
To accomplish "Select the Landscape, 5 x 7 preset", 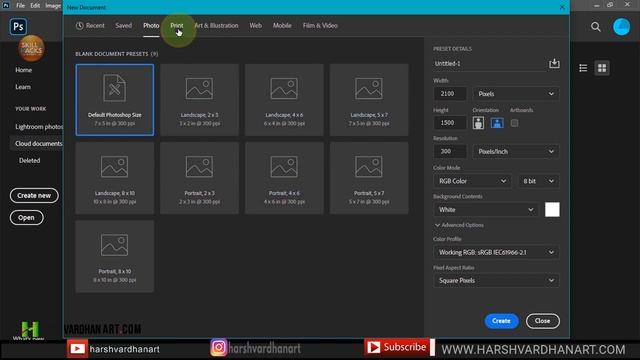I will [369, 100].
